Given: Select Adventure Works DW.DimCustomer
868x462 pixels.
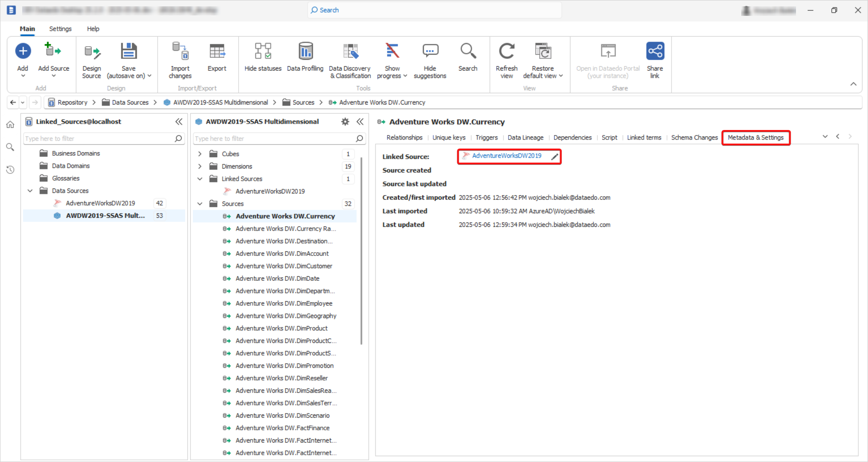Looking at the screenshot, I should tap(284, 266).
